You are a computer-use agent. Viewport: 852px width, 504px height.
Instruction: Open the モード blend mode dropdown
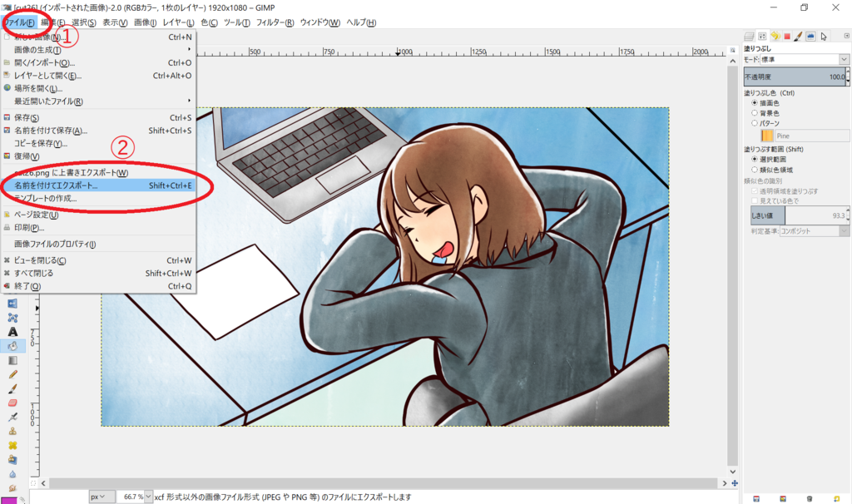pyautogui.click(x=805, y=59)
